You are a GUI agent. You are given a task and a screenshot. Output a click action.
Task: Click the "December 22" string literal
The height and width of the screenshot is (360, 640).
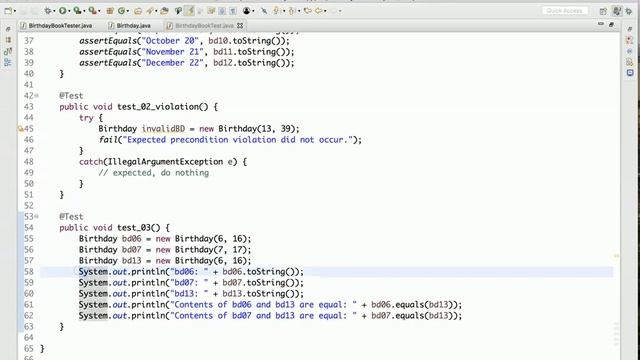172,63
